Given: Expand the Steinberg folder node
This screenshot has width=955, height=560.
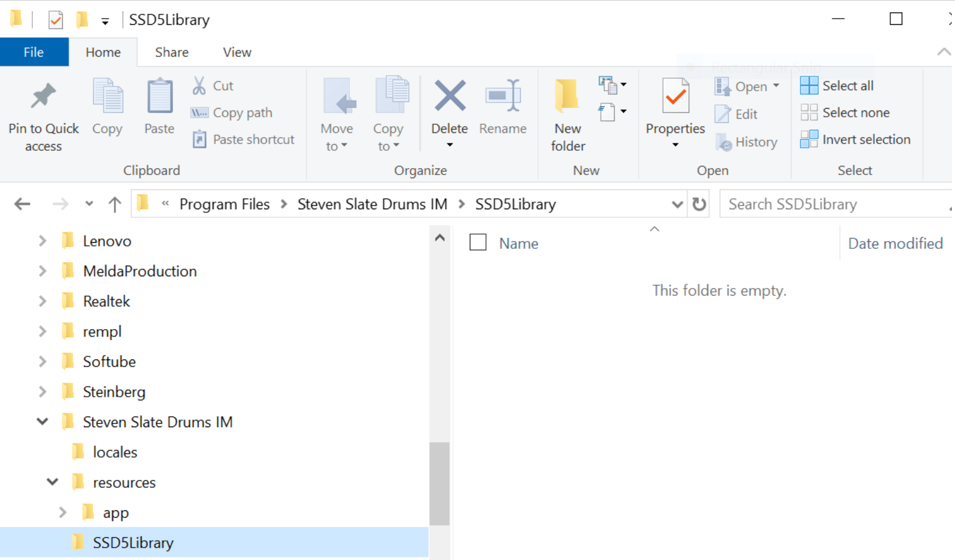Looking at the screenshot, I should pyautogui.click(x=42, y=392).
